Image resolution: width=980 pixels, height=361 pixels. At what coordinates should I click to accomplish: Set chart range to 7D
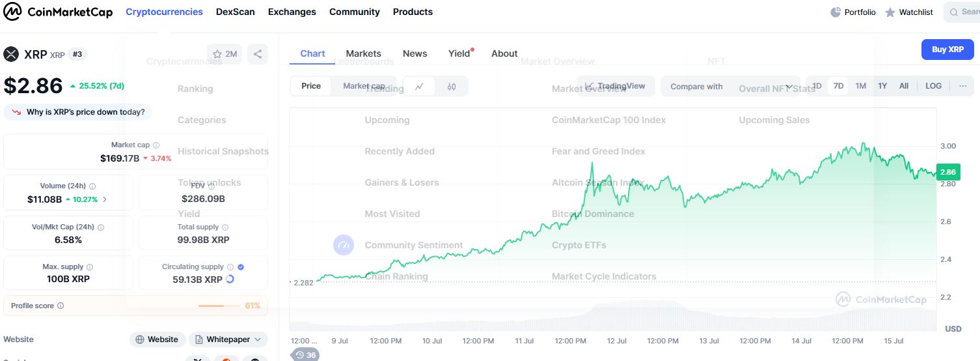(x=838, y=86)
